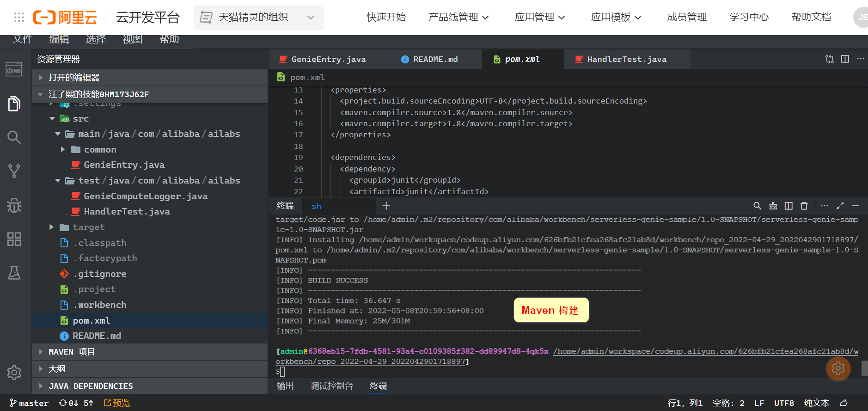
Task: Select pom.xml in the file tree
Action: click(150, 321)
